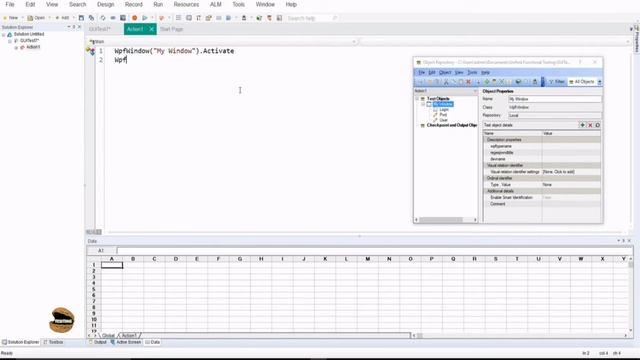Select the Login object in repository tree
The image size is (640, 360).
(444, 110)
